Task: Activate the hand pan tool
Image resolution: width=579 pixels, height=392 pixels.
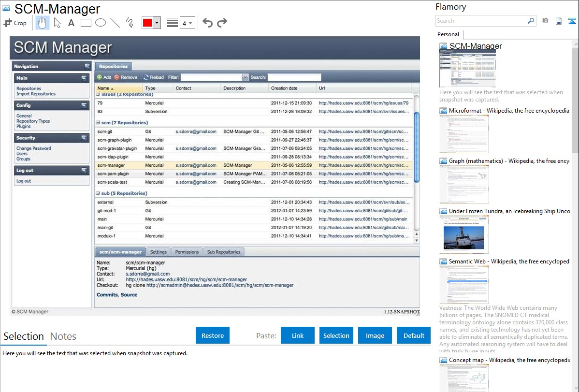Action: coord(42,23)
